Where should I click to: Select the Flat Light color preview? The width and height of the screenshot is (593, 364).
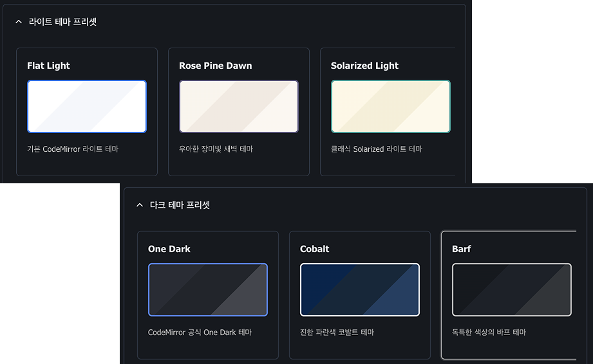[87, 107]
